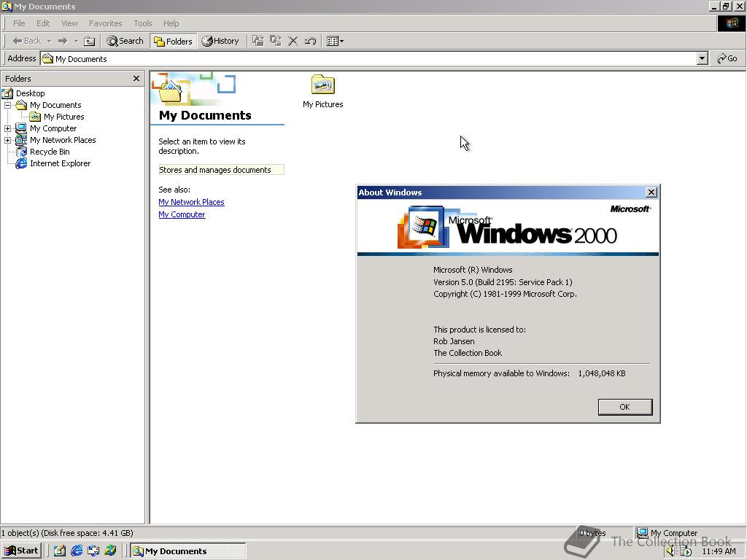Click the fourth quick launch icon
The height and width of the screenshot is (560, 747).
click(x=111, y=551)
